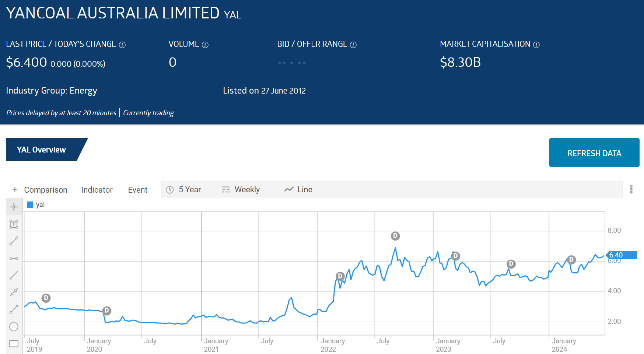The width and height of the screenshot is (644, 354).
Task: Click the clock icon before 5 Year
Action: (x=170, y=190)
